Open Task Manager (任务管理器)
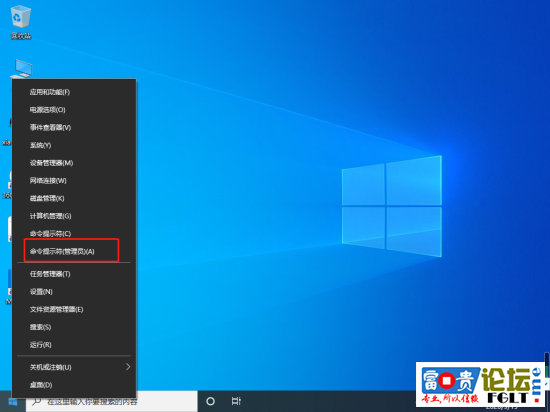This screenshot has height=412, width=550. click(74, 274)
